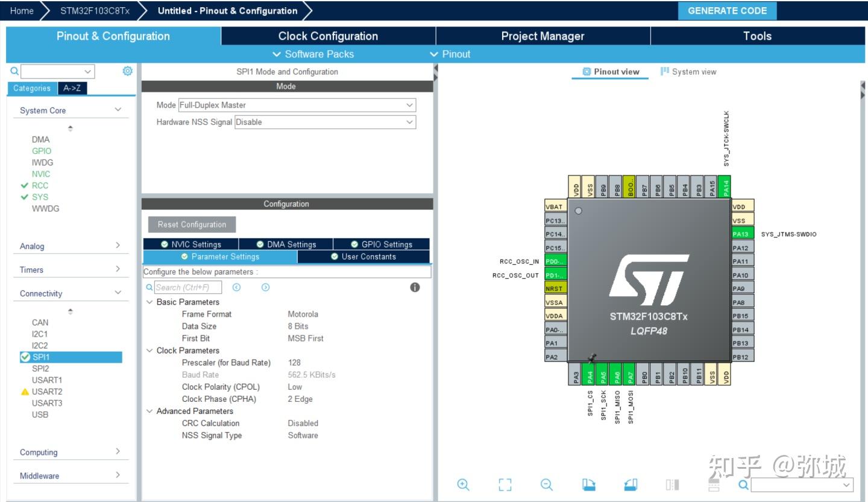Open Software Packs menu
868x502 pixels.
pyautogui.click(x=313, y=54)
